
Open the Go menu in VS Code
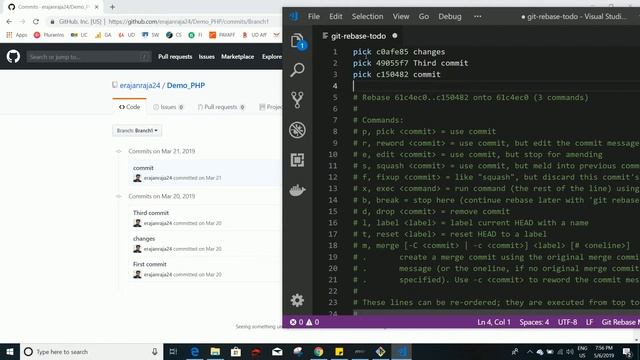pos(424,16)
